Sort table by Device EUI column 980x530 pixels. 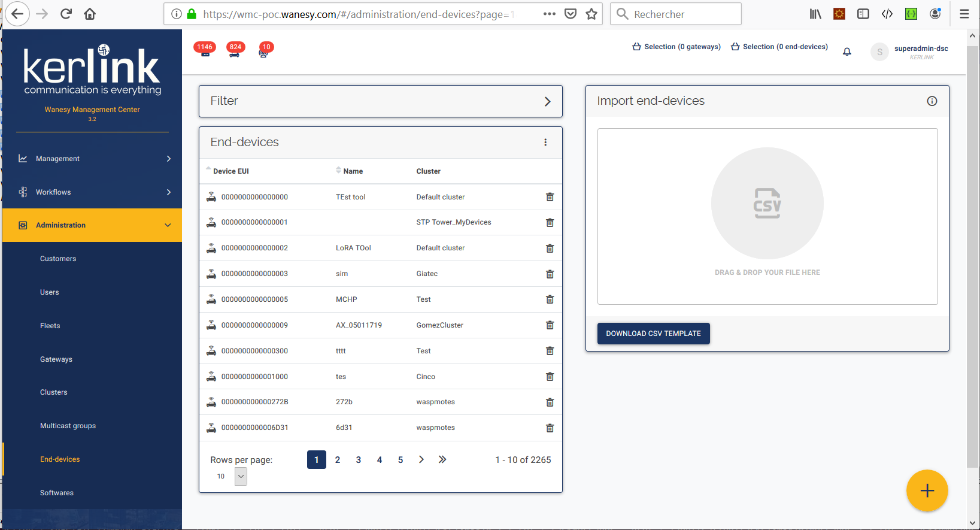[230, 171]
